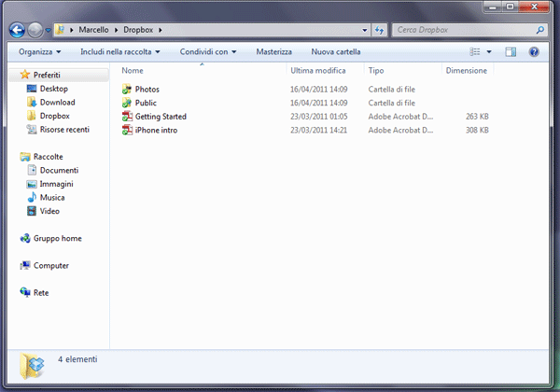Go back with the blue Back arrow
Viewport: 560px width, 392px height.
tap(17, 30)
